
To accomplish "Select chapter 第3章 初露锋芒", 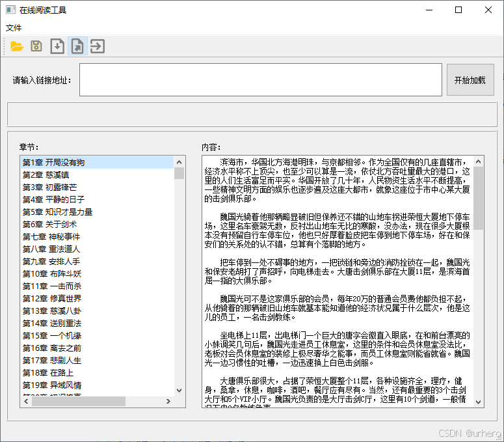I will 97,187.
